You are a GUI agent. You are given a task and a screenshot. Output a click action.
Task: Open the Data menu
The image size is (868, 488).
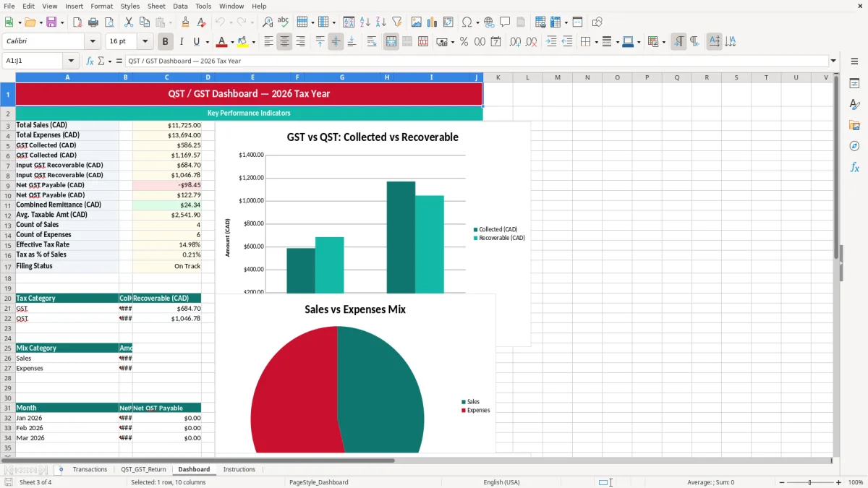(180, 6)
